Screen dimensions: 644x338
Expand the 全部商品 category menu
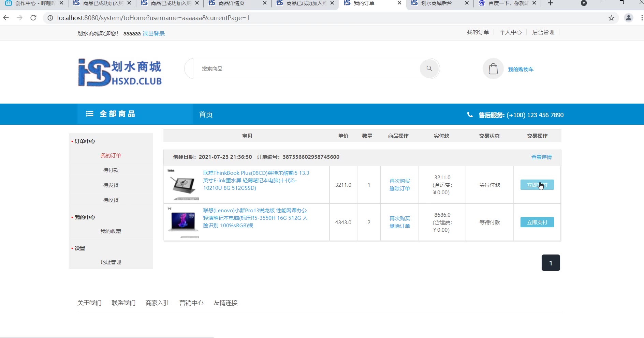[x=111, y=114]
